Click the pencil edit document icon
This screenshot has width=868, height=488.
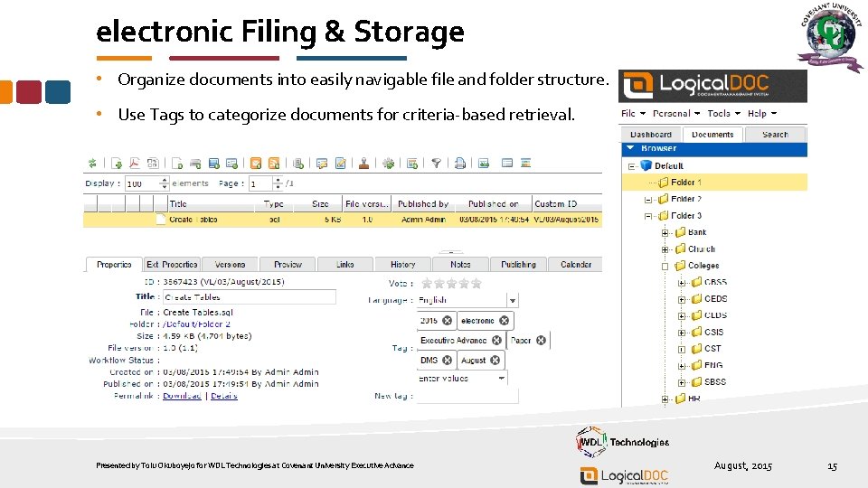coord(341,164)
